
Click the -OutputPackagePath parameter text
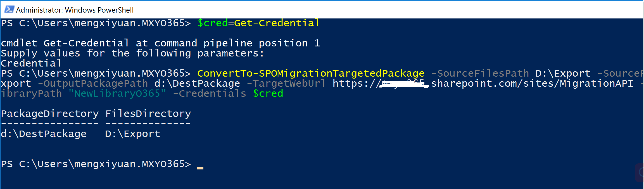[x=93, y=84]
